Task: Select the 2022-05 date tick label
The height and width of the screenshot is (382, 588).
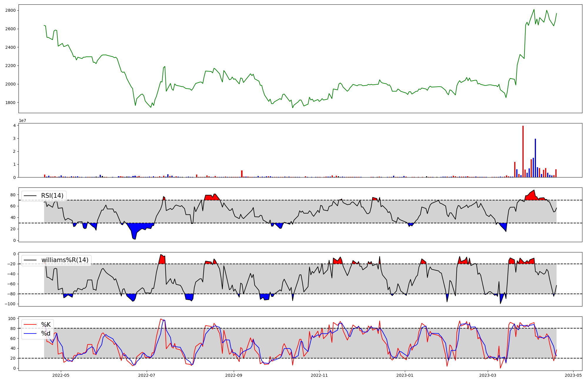Action: click(x=61, y=375)
